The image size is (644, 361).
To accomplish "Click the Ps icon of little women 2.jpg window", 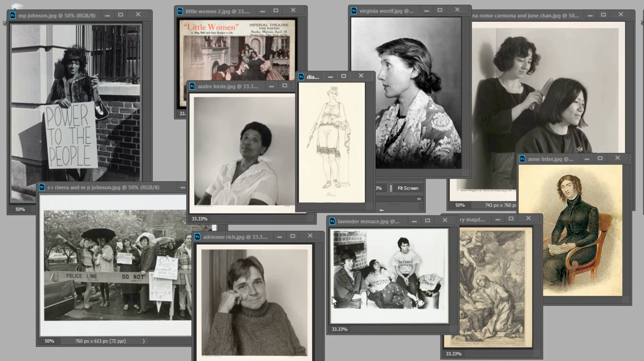I will coord(180,11).
